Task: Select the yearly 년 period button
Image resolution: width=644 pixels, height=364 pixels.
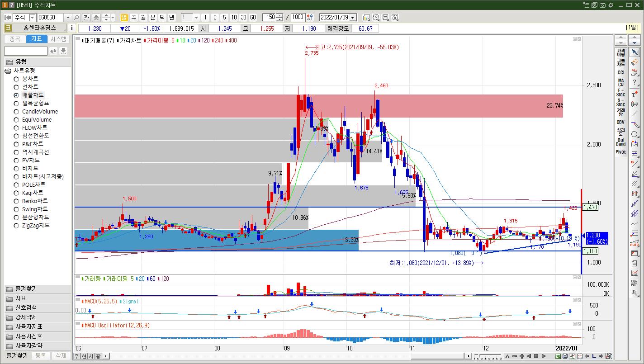Action: tap(172, 17)
